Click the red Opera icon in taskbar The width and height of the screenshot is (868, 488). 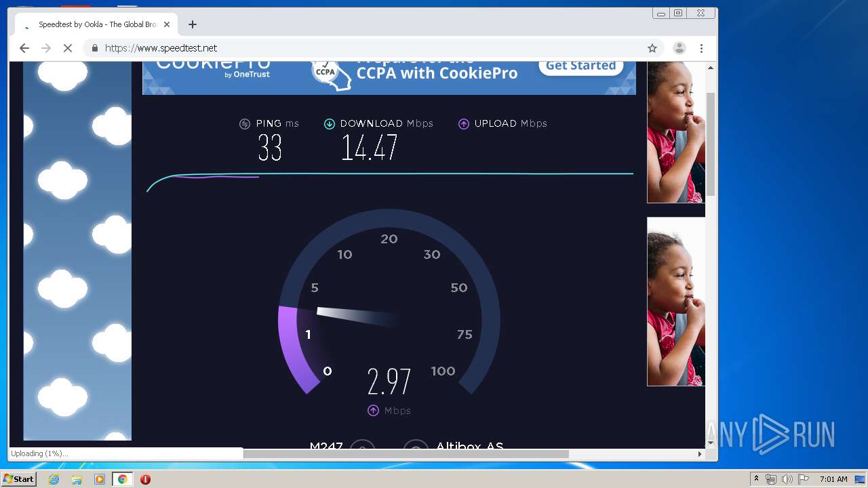pos(145,479)
